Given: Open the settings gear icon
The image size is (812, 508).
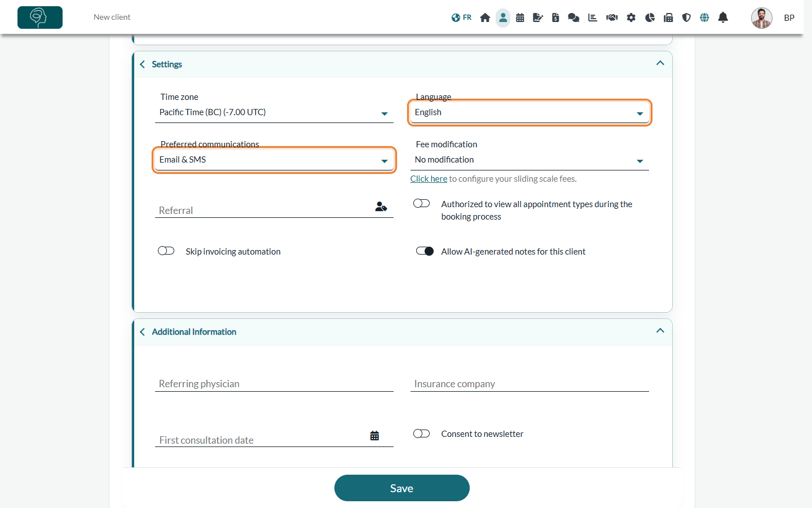Looking at the screenshot, I should point(631,17).
